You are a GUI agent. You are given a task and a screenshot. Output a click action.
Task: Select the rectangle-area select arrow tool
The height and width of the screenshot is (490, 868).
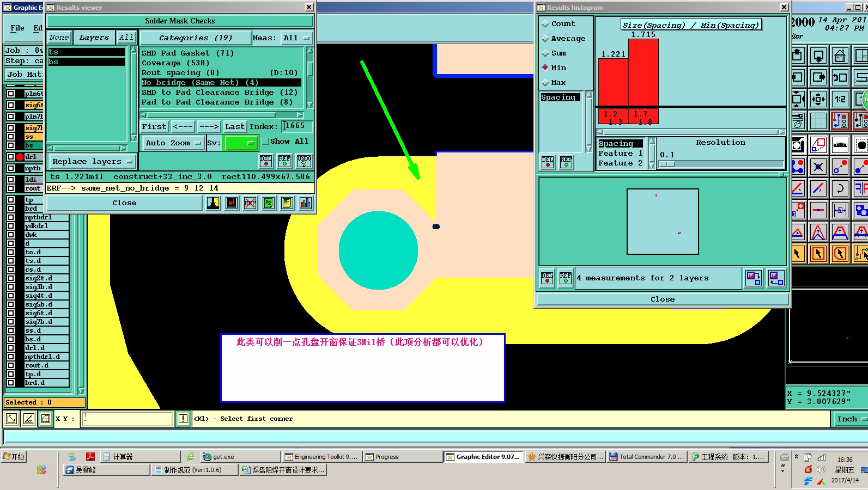(818, 254)
